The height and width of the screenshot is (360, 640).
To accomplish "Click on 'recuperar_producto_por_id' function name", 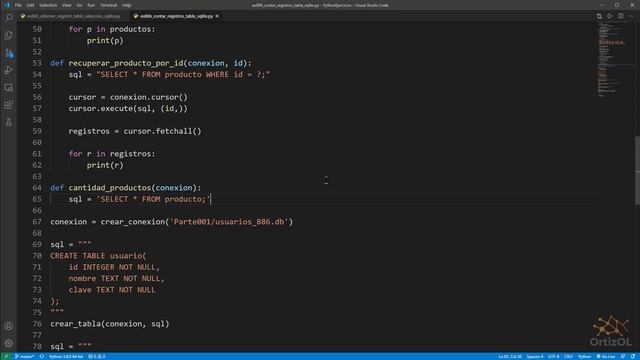I will (x=126, y=63).
